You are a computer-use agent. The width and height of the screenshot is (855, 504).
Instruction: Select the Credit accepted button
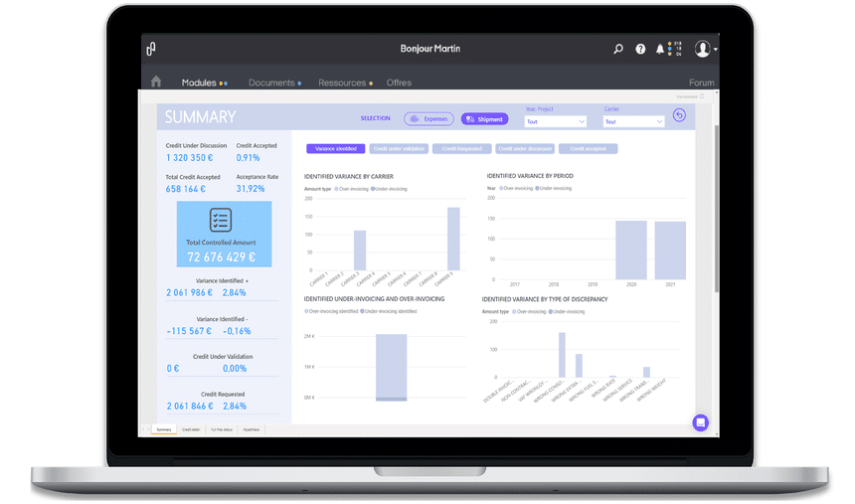click(588, 148)
